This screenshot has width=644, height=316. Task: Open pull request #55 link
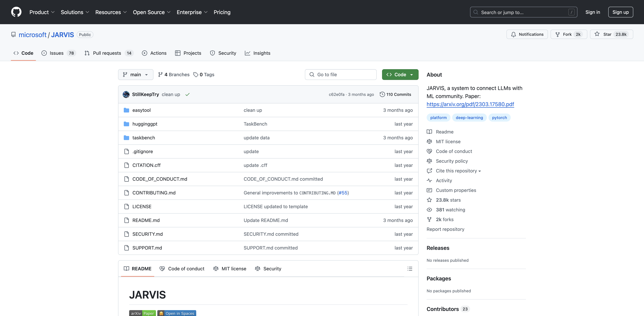click(343, 193)
